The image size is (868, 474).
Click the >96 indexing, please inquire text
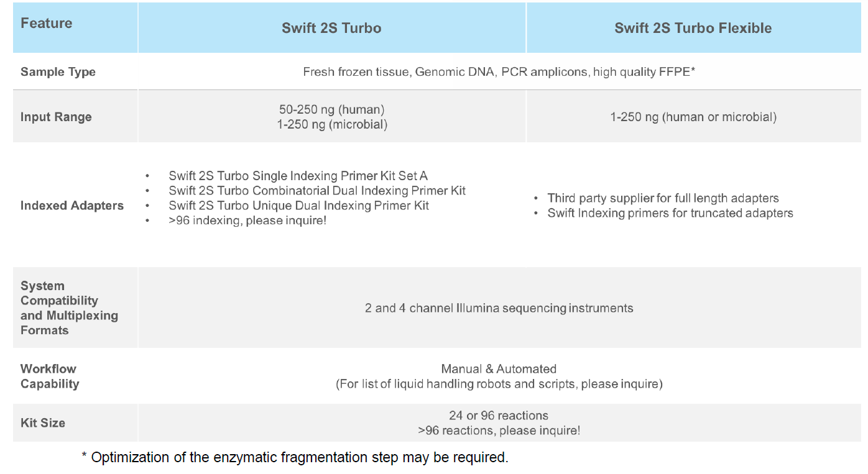point(247,221)
